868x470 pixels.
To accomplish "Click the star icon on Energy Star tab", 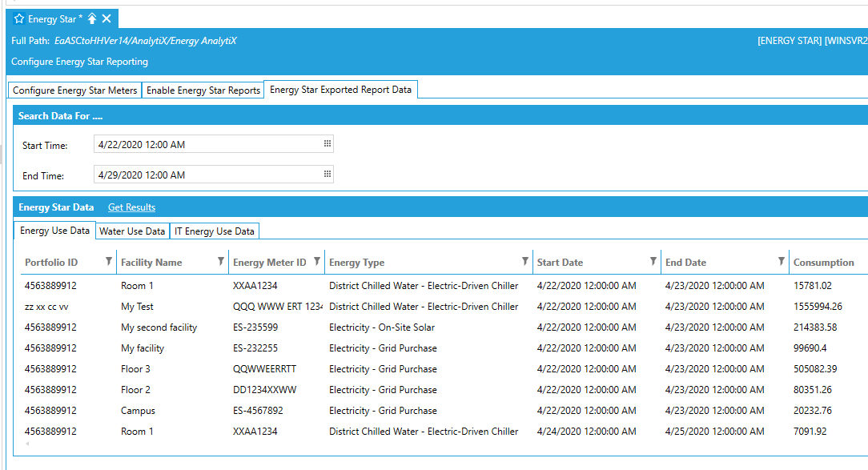I will (19, 18).
